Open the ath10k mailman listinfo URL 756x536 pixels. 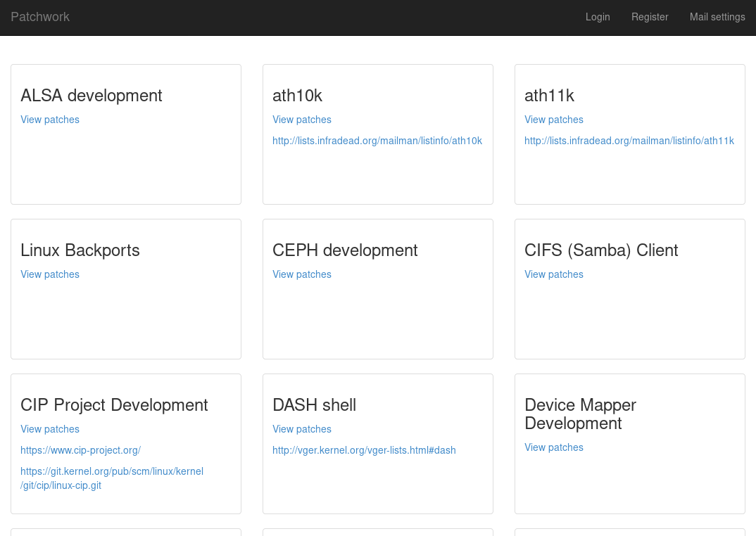[377, 141]
